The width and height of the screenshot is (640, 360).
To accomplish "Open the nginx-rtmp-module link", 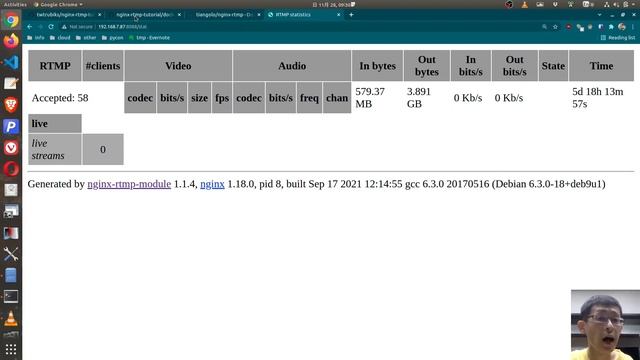I will point(129,184).
